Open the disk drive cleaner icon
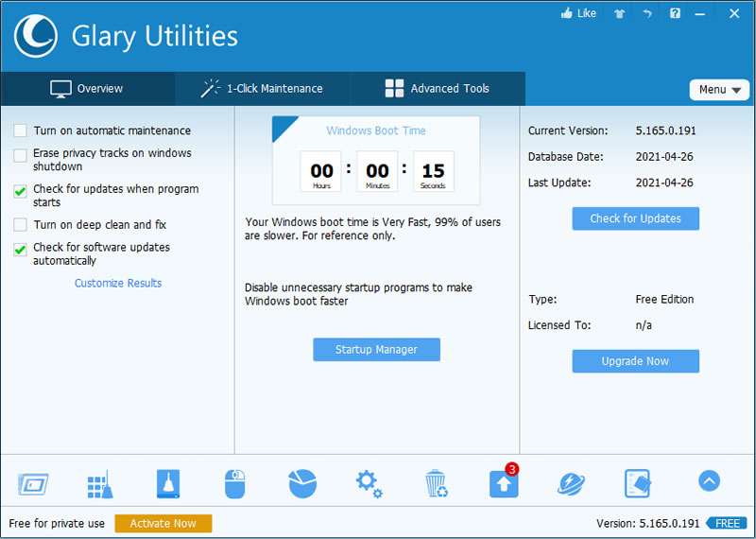This screenshot has width=756, height=539. [168, 483]
